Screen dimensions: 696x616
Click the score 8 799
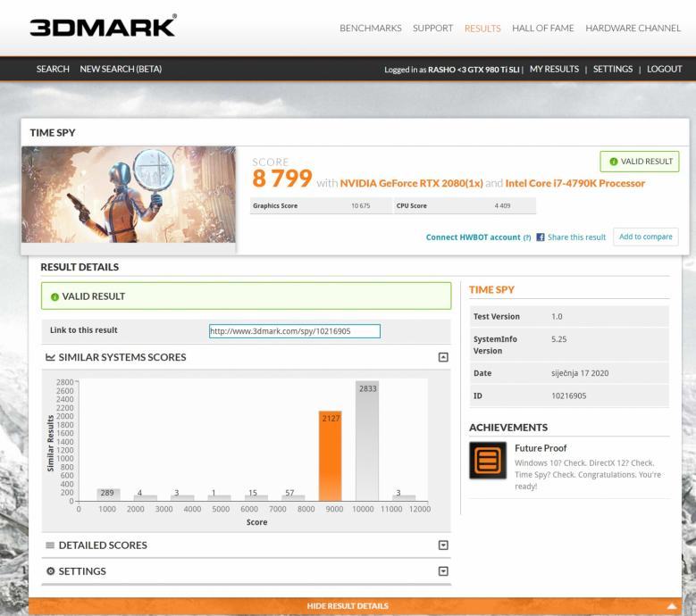pos(282,179)
